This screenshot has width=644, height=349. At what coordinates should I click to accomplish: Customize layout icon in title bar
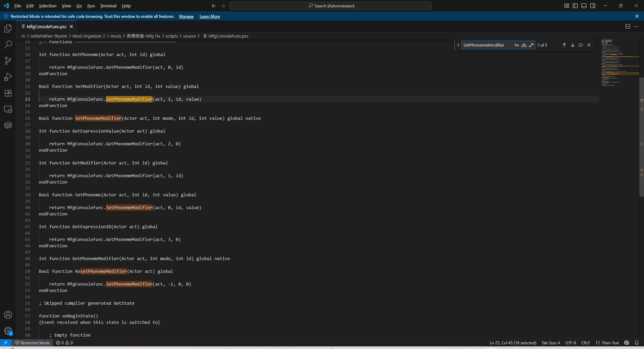click(567, 6)
